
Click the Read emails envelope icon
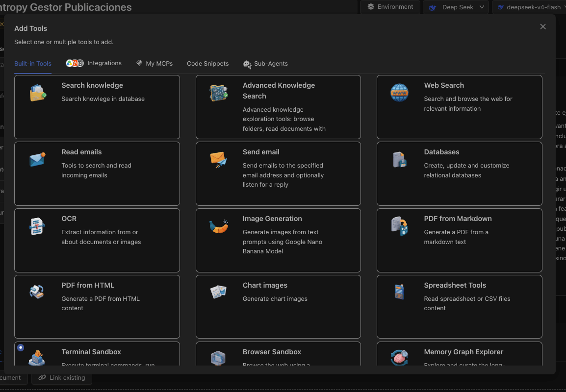coord(38,159)
